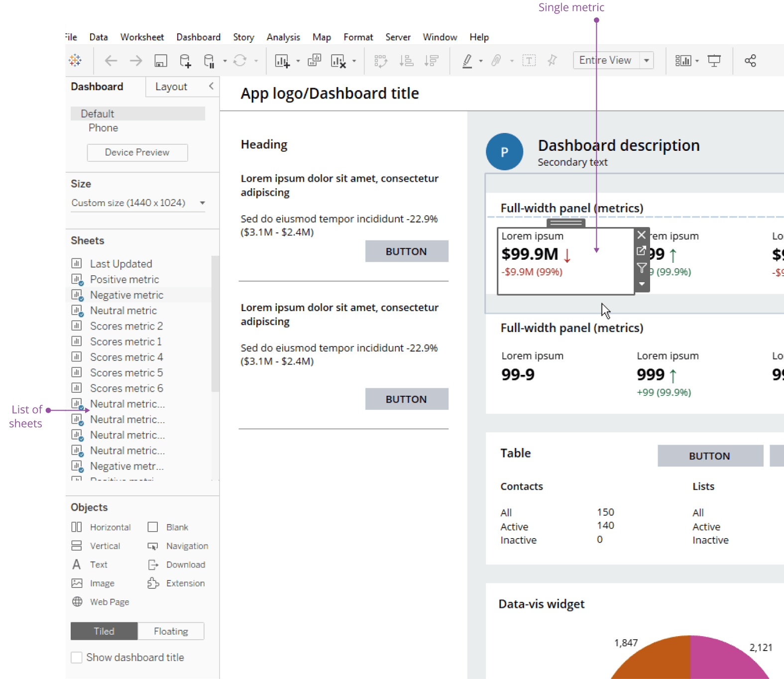Click the Refresh icon in toolbar

point(240,60)
